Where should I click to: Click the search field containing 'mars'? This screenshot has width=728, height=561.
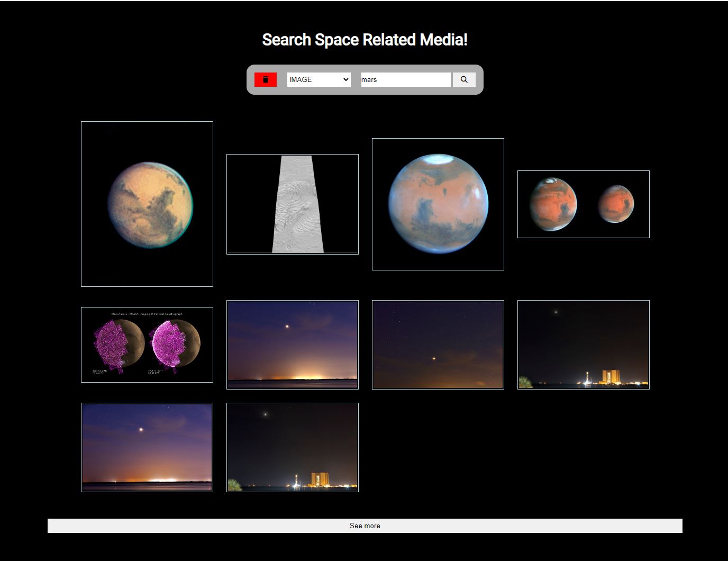point(406,79)
